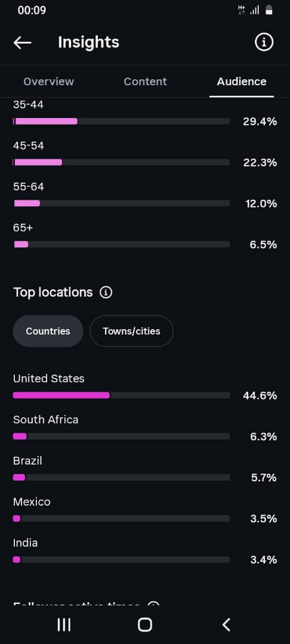The height and width of the screenshot is (644, 290).
Task: Switch to the Towns/cities filter chip
Action: (131, 331)
